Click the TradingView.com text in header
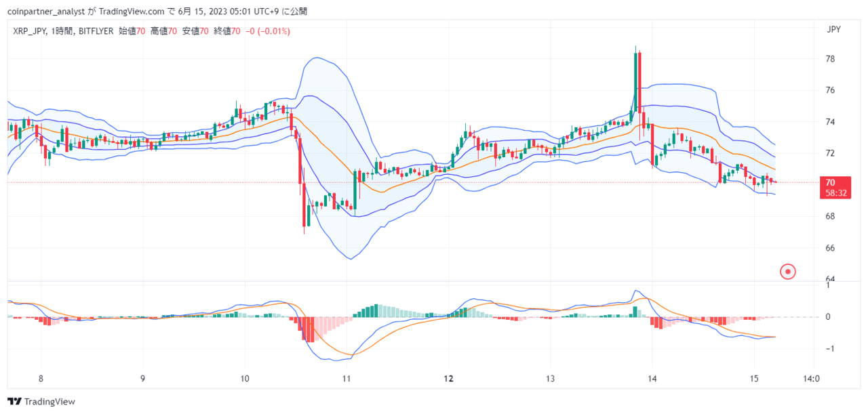 click(136, 12)
